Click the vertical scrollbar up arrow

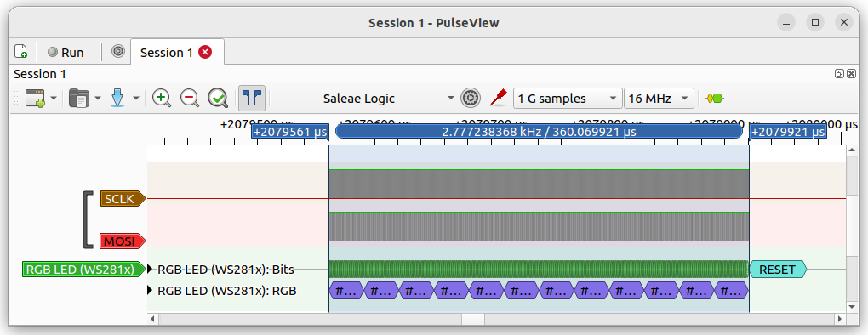851,150
